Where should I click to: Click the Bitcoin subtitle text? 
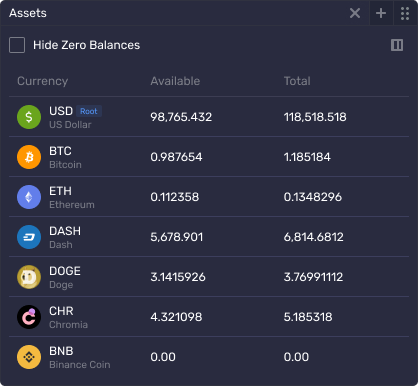(65, 165)
